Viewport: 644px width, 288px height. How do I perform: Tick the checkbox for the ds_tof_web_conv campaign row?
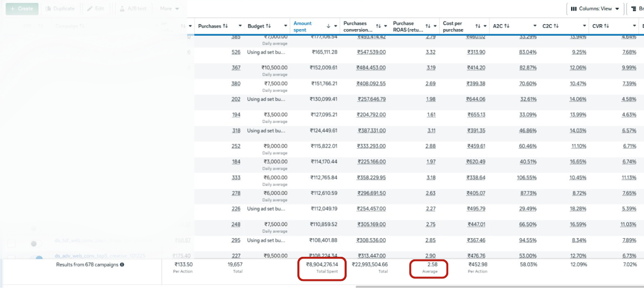pyautogui.click(x=11, y=244)
